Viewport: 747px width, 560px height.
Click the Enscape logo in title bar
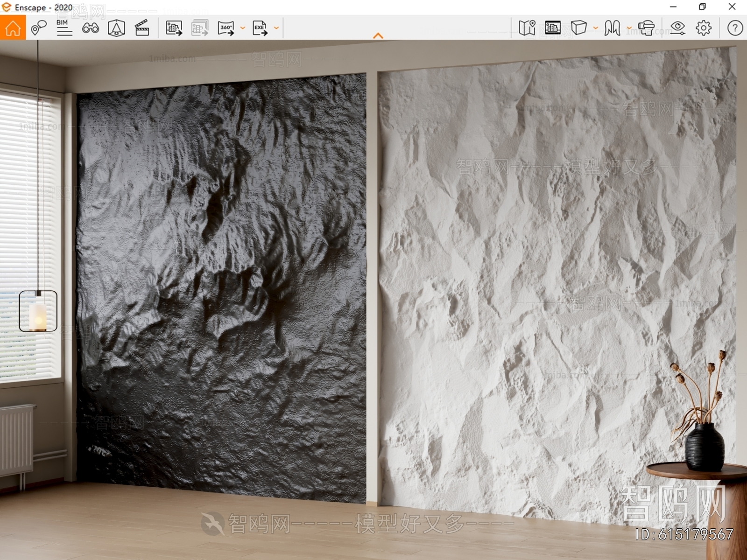point(7,7)
